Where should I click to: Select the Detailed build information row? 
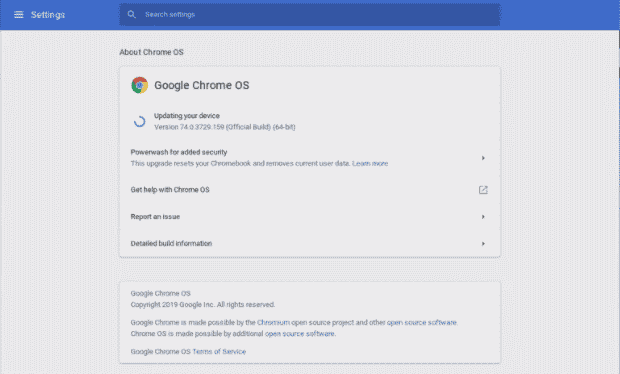[310, 244]
